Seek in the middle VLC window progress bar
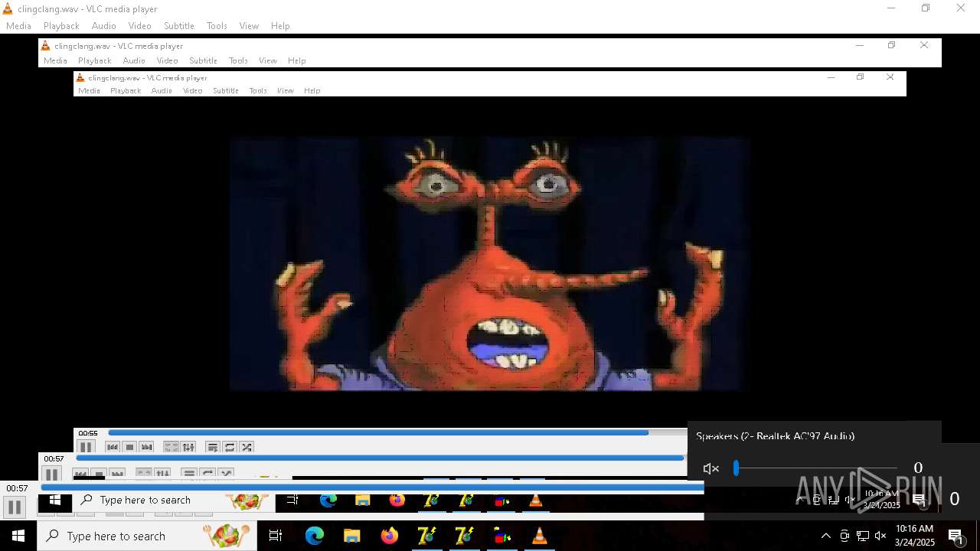Screen dimensions: 980x551 (x=381, y=458)
